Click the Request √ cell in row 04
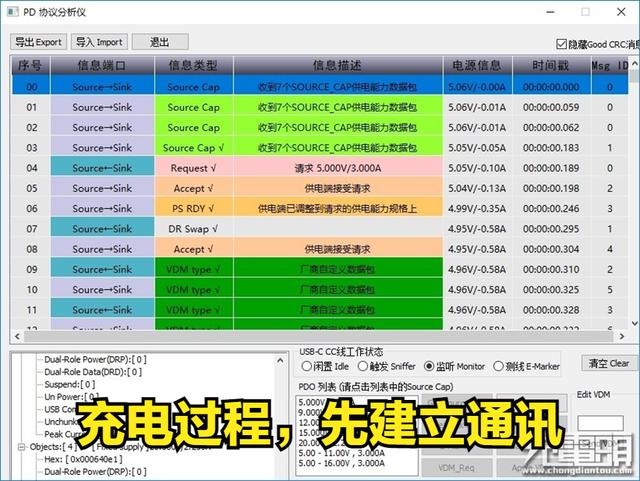Image resolution: width=640 pixels, height=481 pixels. [194, 168]
